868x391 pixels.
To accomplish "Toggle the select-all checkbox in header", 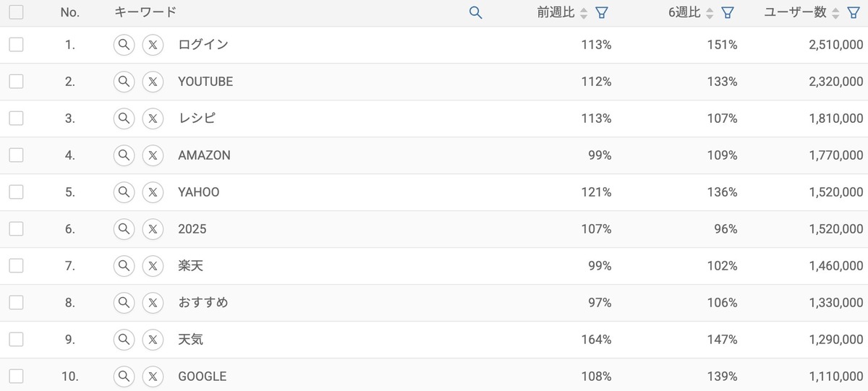I will (16, 12).
